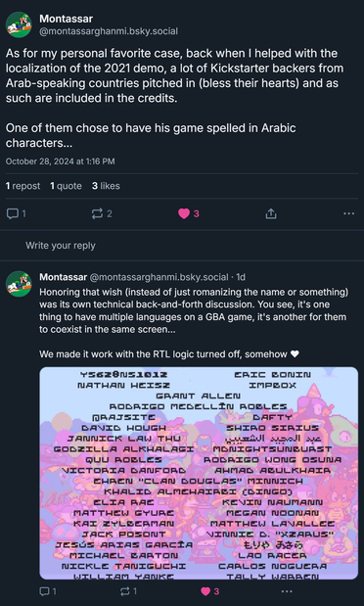Repost the reply with the credits screenshot
The image size is (364, 606).
pyautogui.click(x=125, y=591)
